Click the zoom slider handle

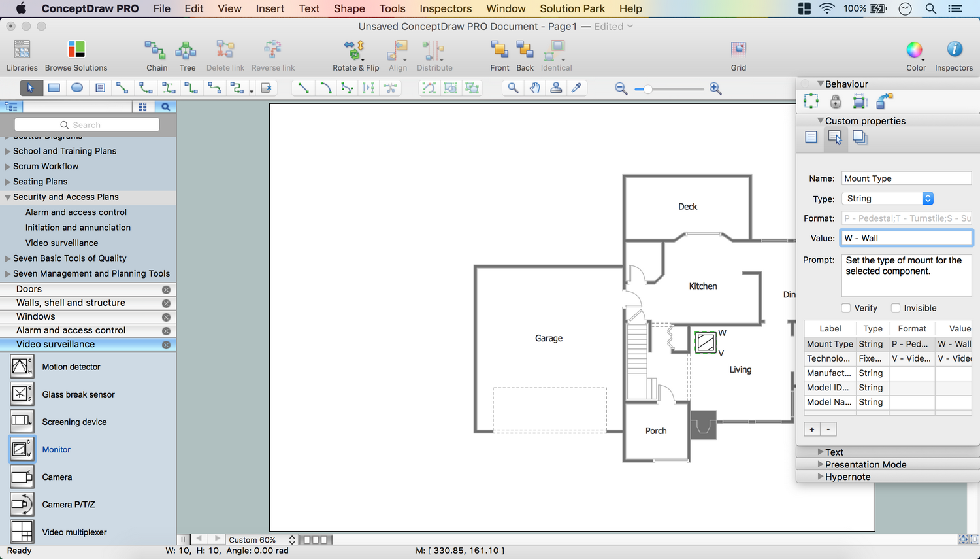point(647,89)
